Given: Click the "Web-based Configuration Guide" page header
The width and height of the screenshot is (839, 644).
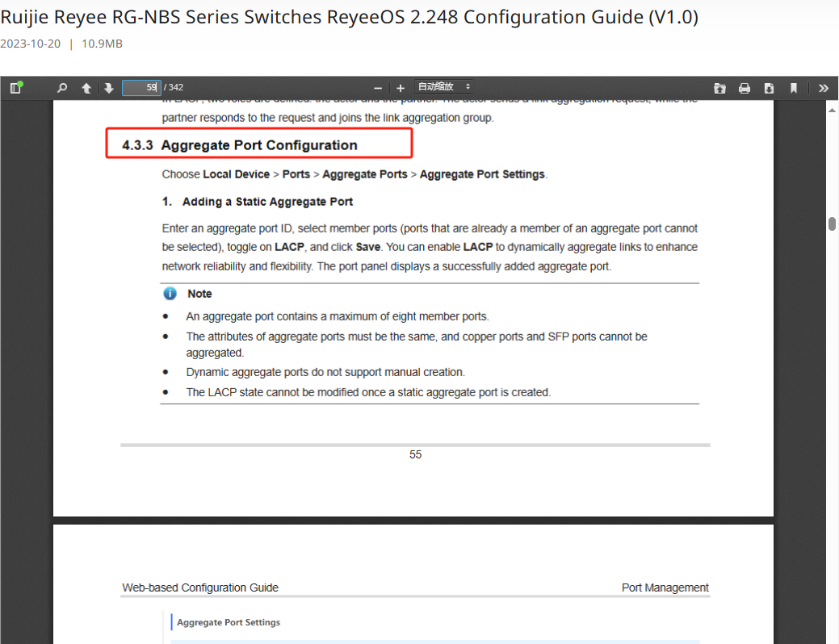Looking at the screenshot, I should [x=200, y=588].
